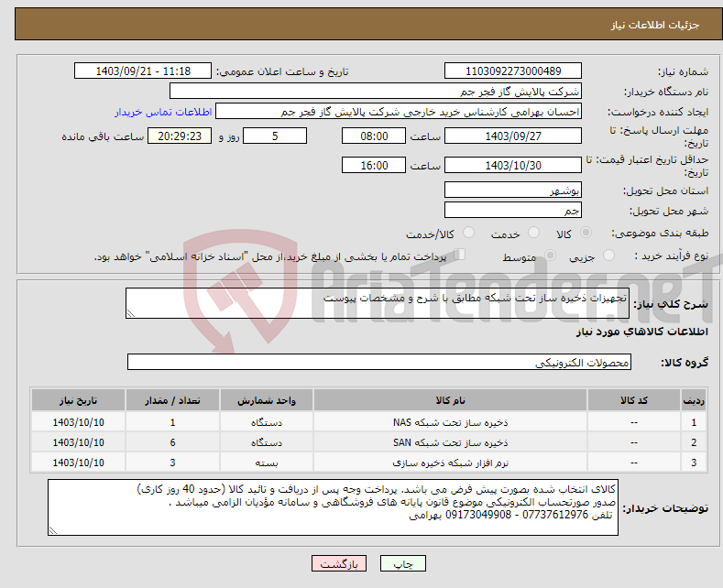Click the واحد شمارش column header
Screen dimensions: 723x588
(x=266, y=400)
